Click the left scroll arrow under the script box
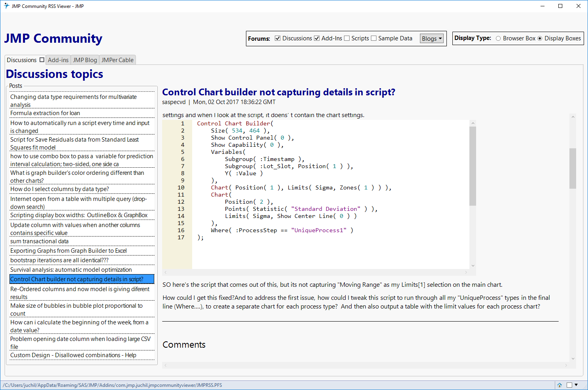This screenshot has height=390, width=588. 165,272
